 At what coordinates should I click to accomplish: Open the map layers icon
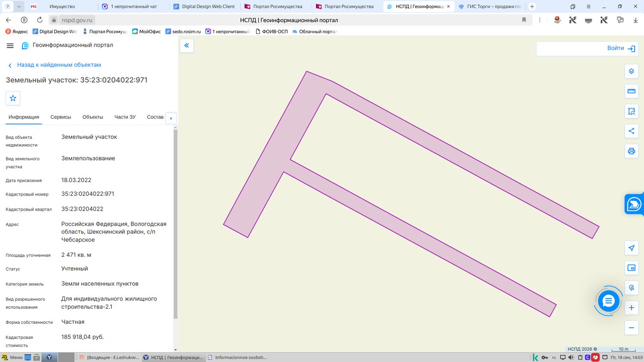pyautogui.click(x=631, y=71)
